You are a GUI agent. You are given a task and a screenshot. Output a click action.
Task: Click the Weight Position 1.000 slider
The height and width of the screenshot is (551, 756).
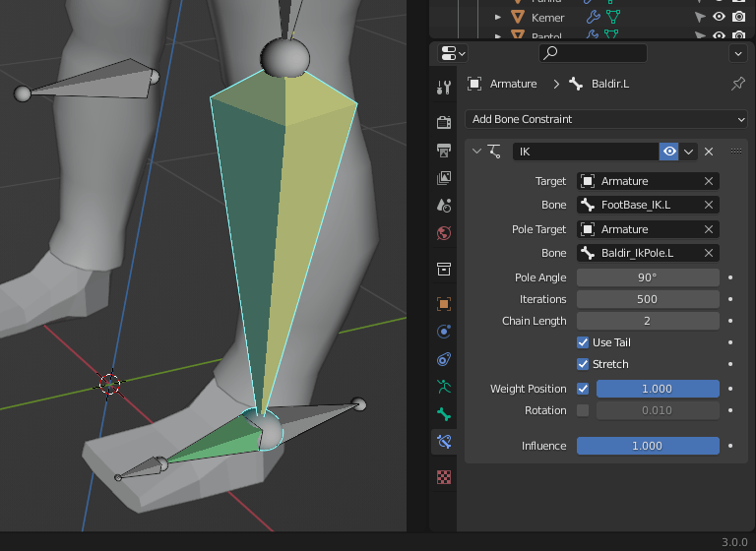[658, 389]
